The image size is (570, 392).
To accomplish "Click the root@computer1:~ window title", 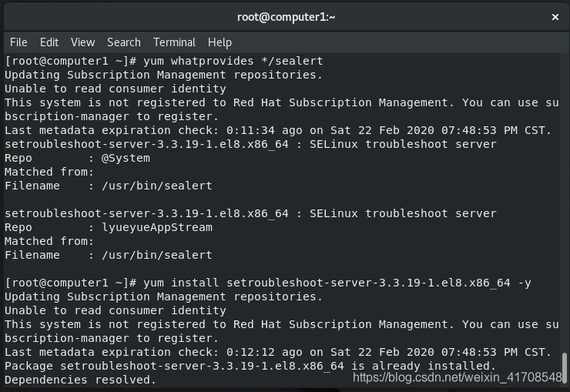I will pos(286,17).
